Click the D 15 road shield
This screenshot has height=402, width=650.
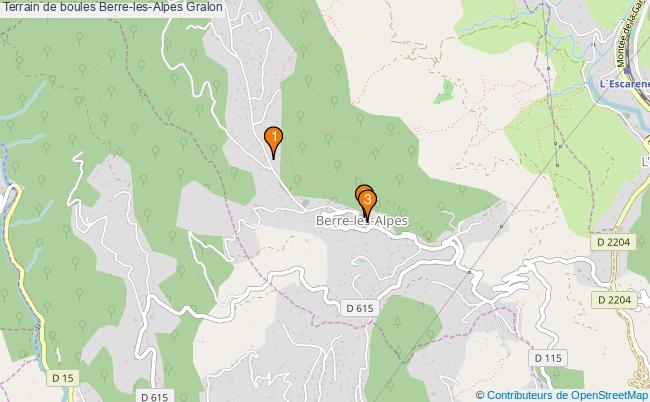click(63, 378)
